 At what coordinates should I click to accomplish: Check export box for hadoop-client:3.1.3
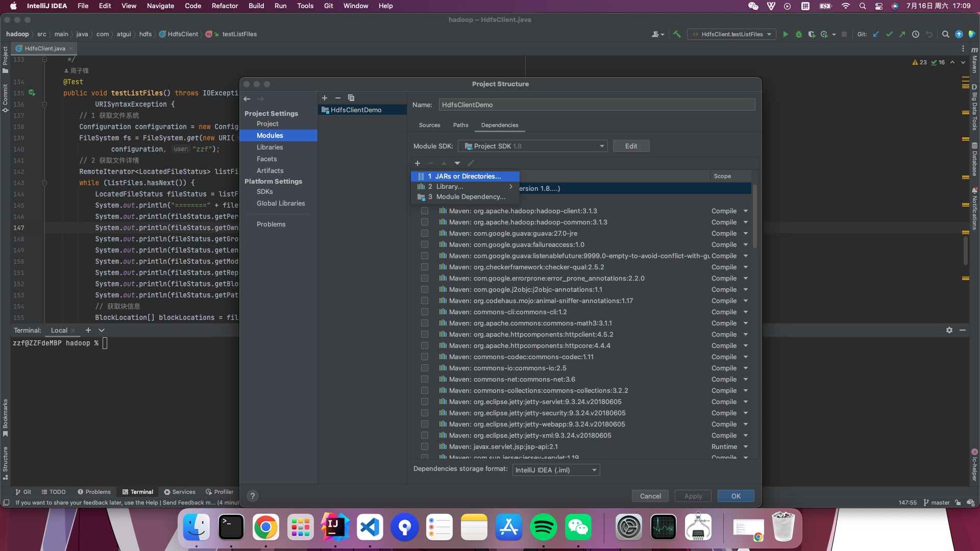click(425, 211)
